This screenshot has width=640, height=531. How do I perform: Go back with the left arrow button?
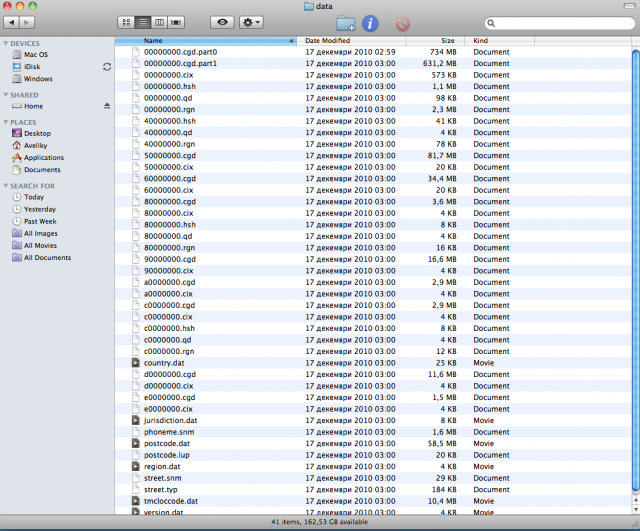tap(14, 21)
